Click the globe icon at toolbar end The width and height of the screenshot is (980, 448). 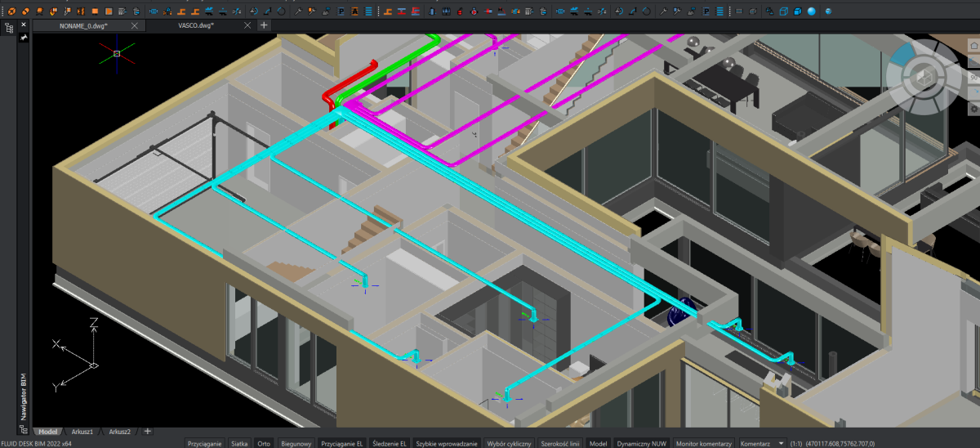pos(828,11)
